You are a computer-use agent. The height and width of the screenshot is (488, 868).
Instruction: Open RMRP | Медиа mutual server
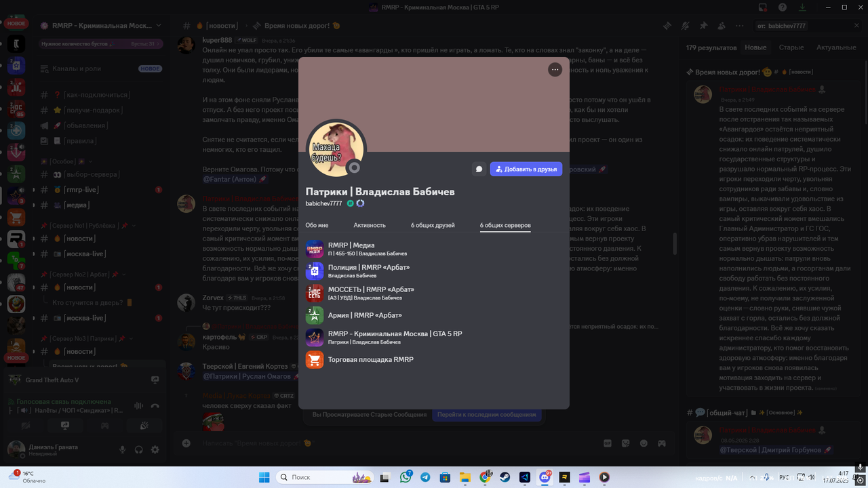pyautogui.click(x=434, y=249)
